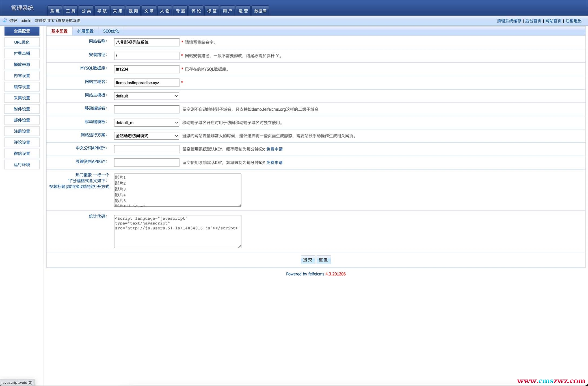Open the 视频 top menu

pyautogui.click(x=133, y=11)
